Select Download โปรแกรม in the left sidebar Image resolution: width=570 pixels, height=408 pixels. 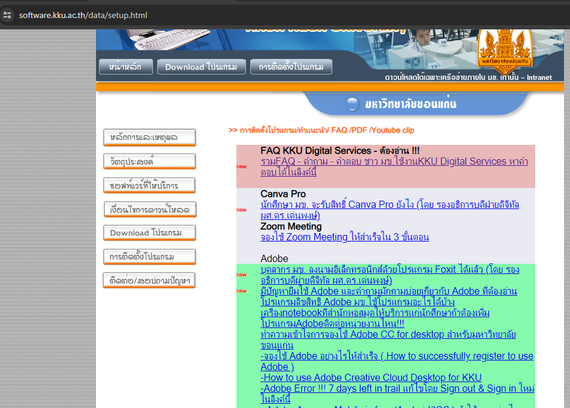149,233
